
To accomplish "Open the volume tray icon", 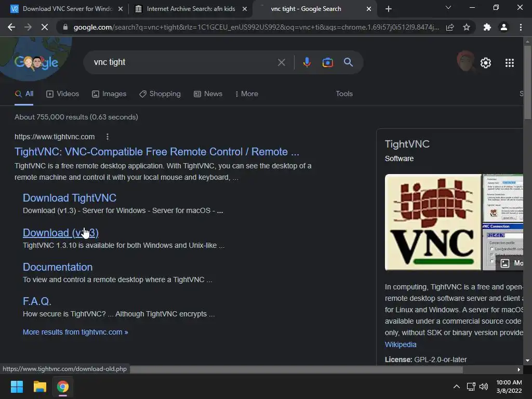I will [x=484, y=387].
